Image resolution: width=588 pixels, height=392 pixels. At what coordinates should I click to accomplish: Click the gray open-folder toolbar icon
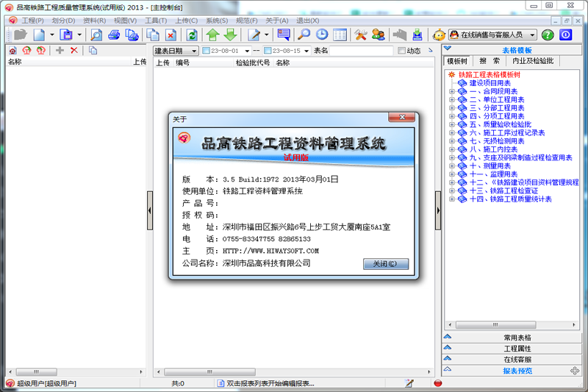[21, 35]
